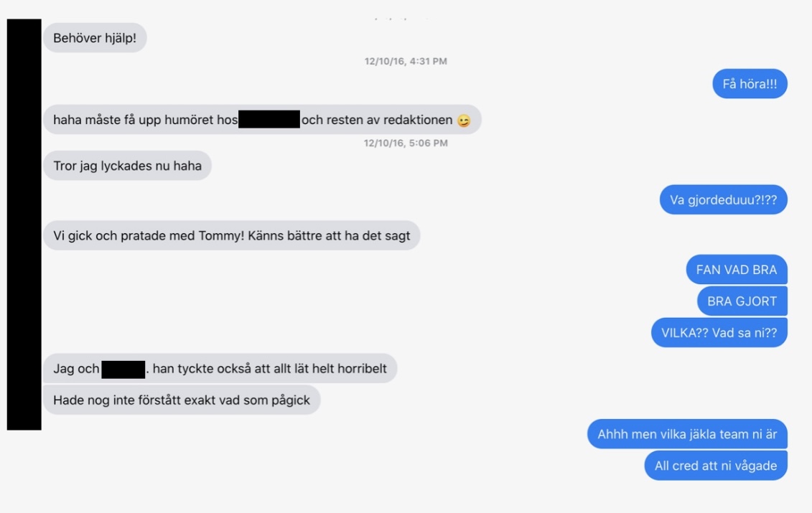Click the 12/10/16, 5:06 PM timestamp
The image size is (812, 513).
coord(406,143)
